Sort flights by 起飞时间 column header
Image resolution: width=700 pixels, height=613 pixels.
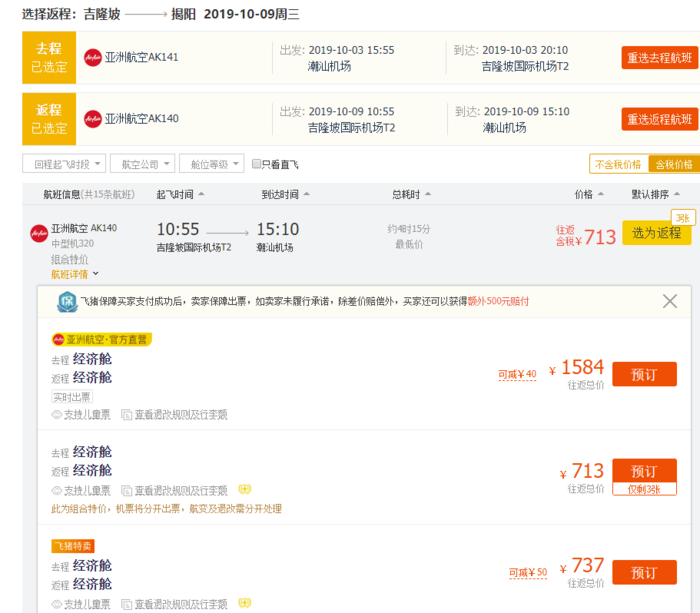pyautogui.click(x=180, y=194)
